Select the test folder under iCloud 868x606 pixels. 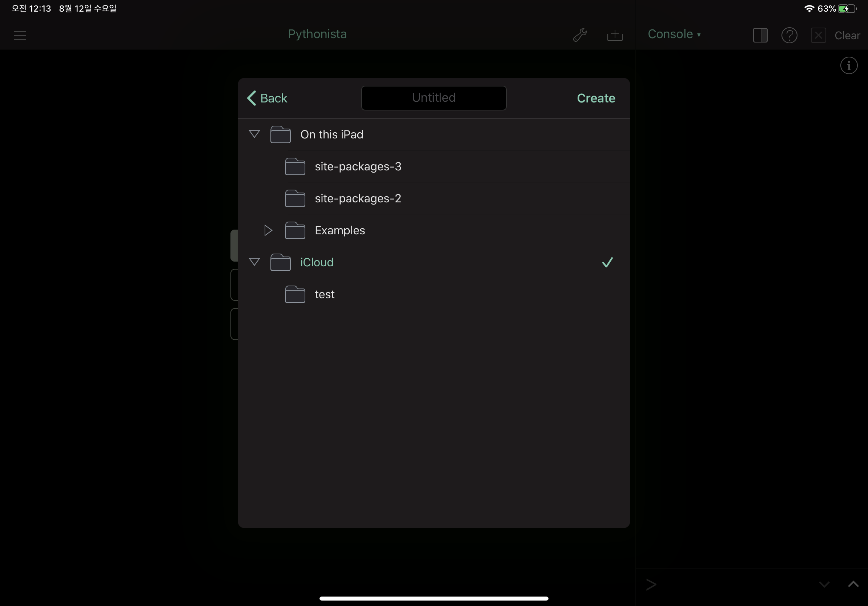pos(324,294)
